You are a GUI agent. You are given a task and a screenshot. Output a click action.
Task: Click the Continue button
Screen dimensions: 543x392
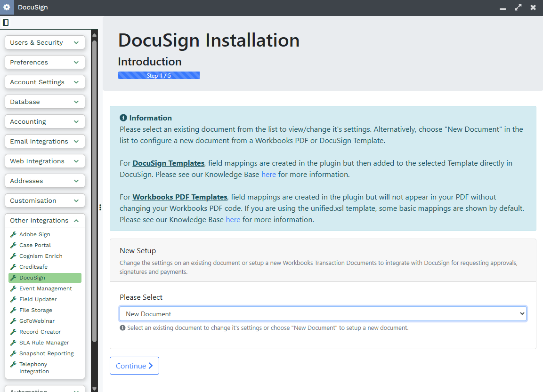[134, 366]
